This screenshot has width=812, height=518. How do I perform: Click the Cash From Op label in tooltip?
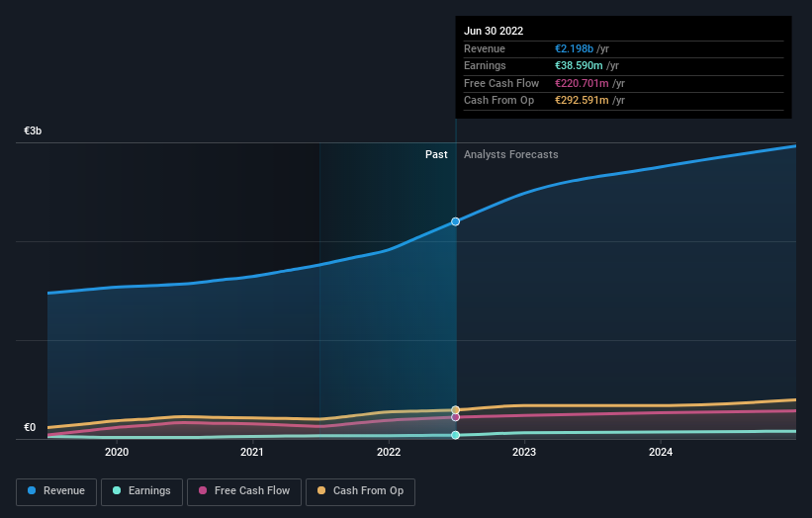click(498, 101)
